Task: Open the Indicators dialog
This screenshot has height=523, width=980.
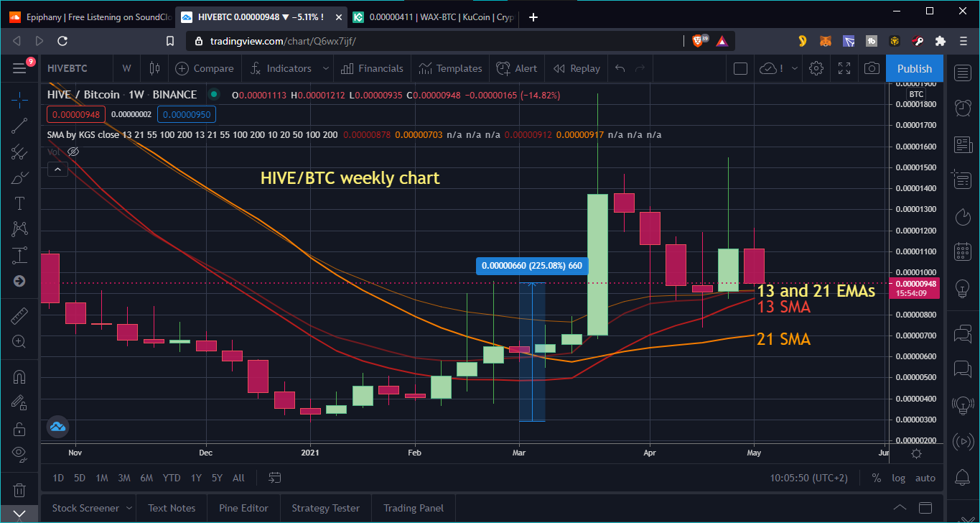Action: point(280,68)
